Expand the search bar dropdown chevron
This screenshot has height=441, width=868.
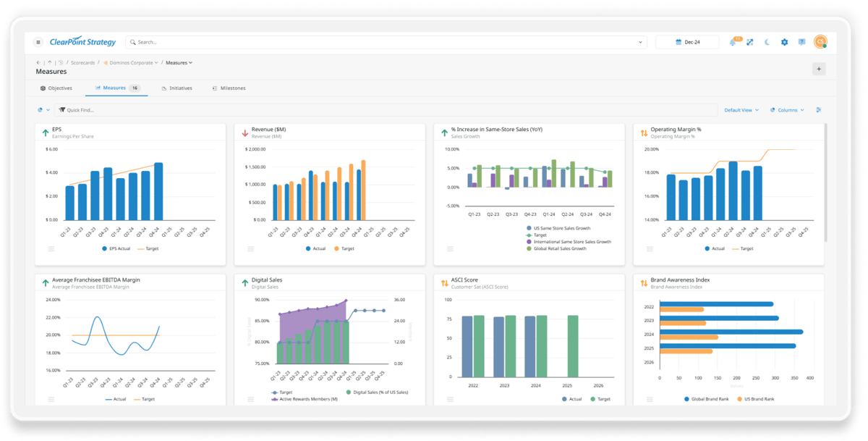click(x=640, y=43)
